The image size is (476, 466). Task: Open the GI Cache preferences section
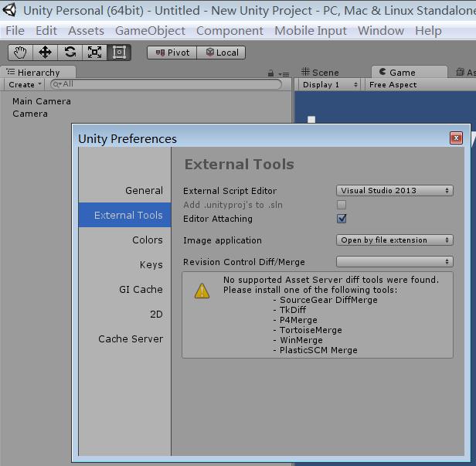141,289
